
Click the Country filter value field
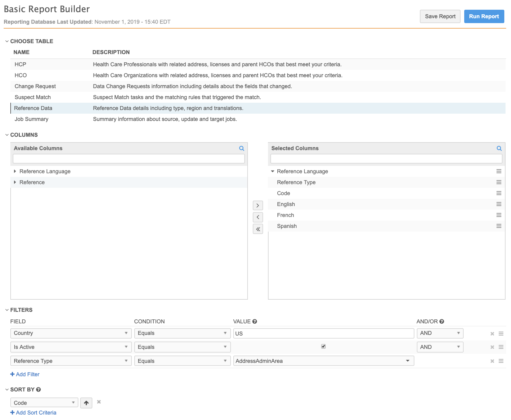pos(323,333)
